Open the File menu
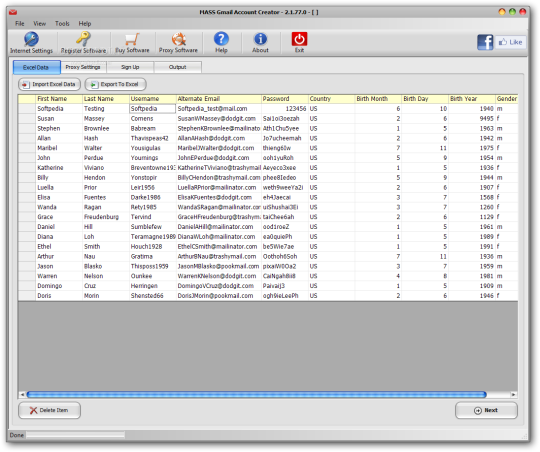The image size is (540, 452). tap(20, 23)
